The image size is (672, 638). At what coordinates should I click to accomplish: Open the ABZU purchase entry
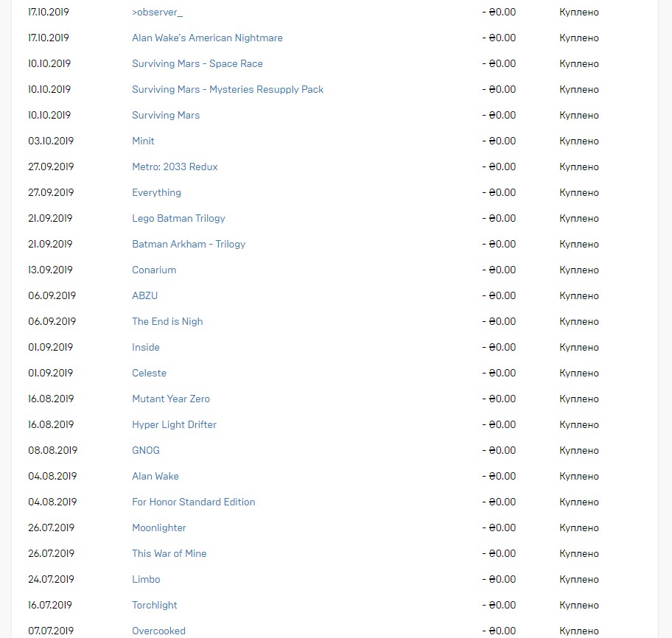pyautogui.click(x=145, y=295)
